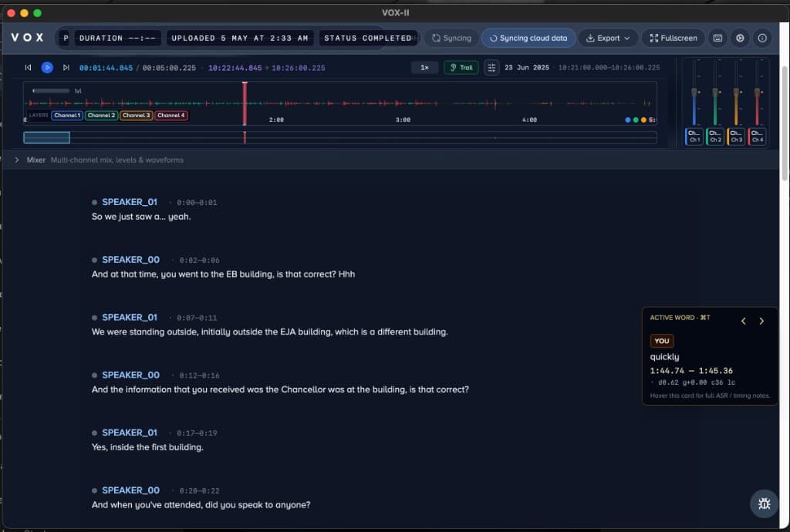Change the 1× playback speed
The width and height of the screenshot is (790, 532).
[x=425, y=67]
